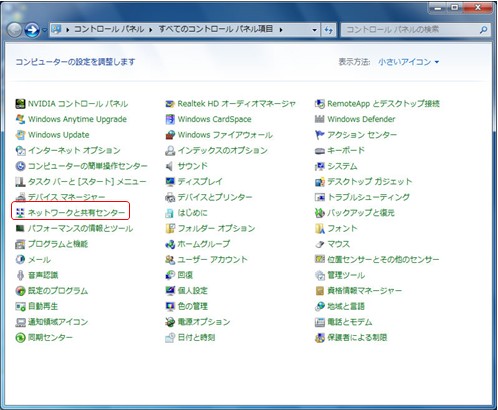Viewport: 498px width, 410px height.
Task: Open the デバイス マネージャー link
Action: 66,197
